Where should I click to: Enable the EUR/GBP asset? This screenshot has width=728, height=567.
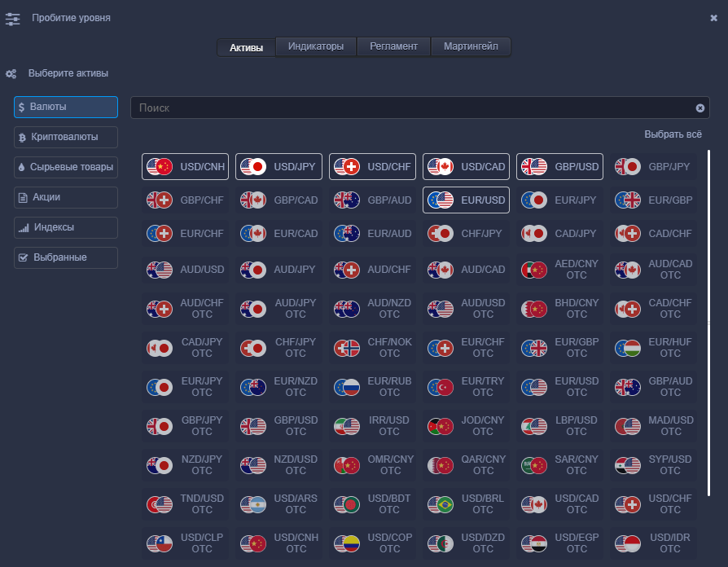click(x=653, y=200)
